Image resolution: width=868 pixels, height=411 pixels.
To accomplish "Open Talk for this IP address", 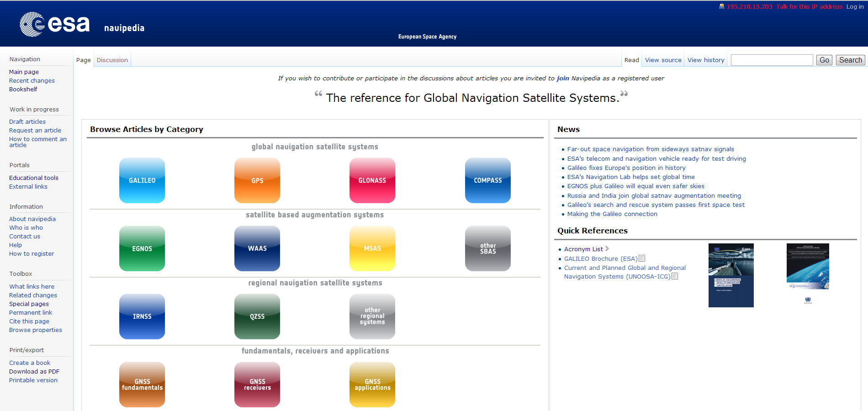I will click(810, 6).
